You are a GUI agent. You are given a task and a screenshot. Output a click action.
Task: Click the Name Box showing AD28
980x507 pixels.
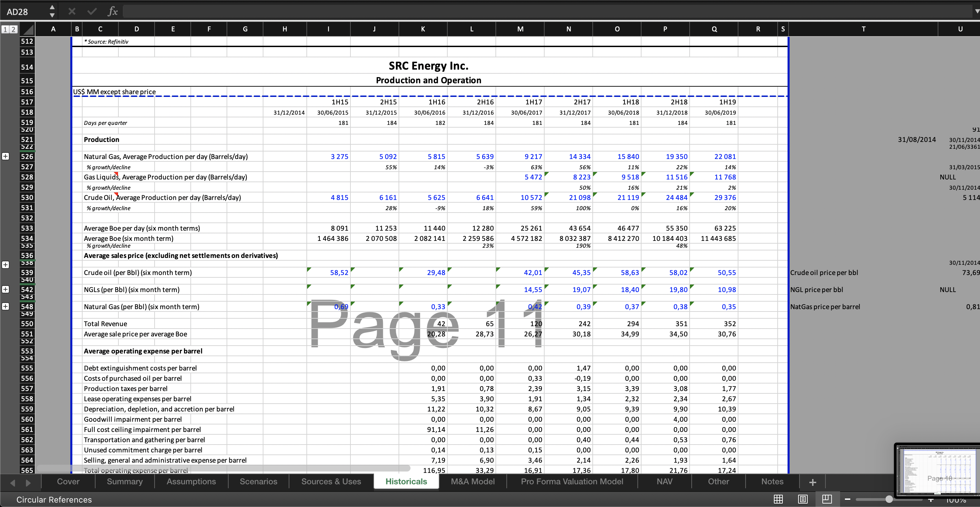coord(23,11)
